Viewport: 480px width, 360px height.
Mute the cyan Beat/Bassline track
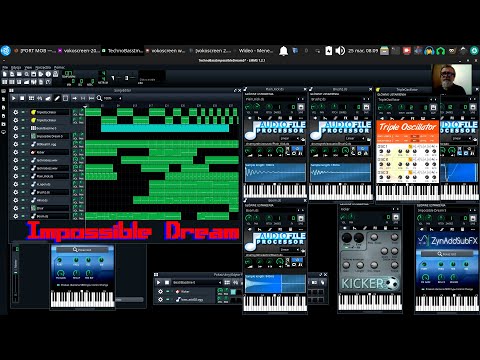[23, 128]
